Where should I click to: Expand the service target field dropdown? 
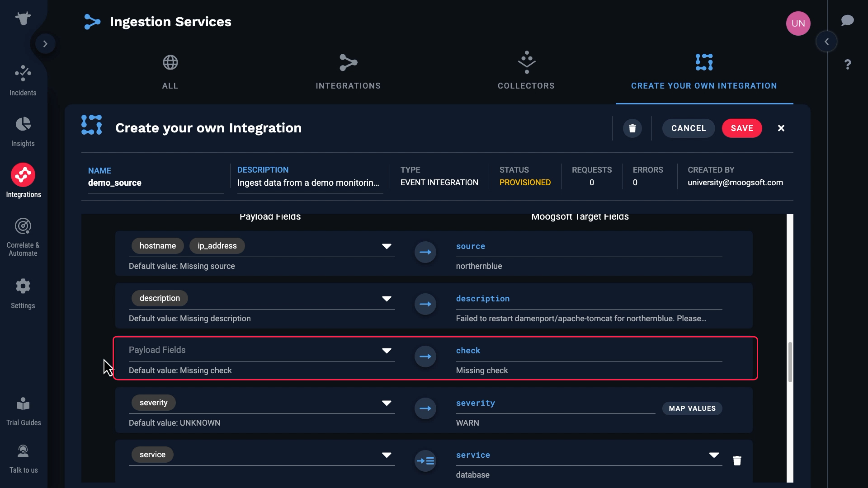[714, 455]
